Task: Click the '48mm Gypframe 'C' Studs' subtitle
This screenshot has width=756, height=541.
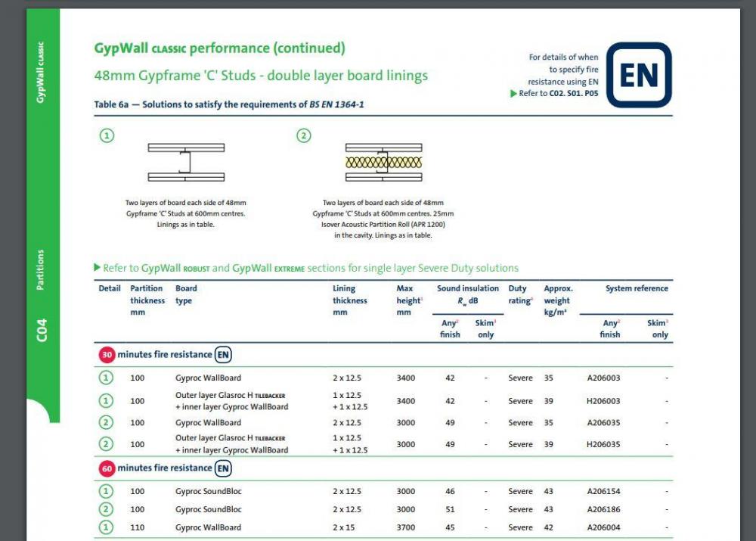Action: [261, 76]
